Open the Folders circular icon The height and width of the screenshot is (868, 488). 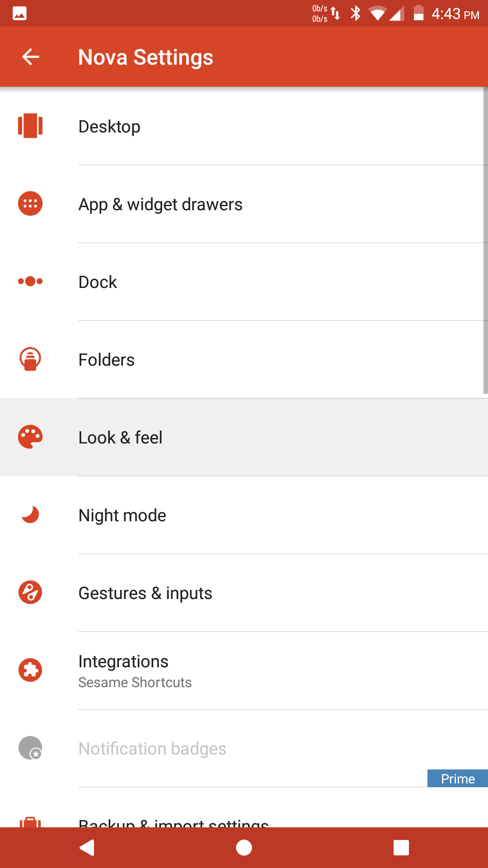tap(30, 359)
